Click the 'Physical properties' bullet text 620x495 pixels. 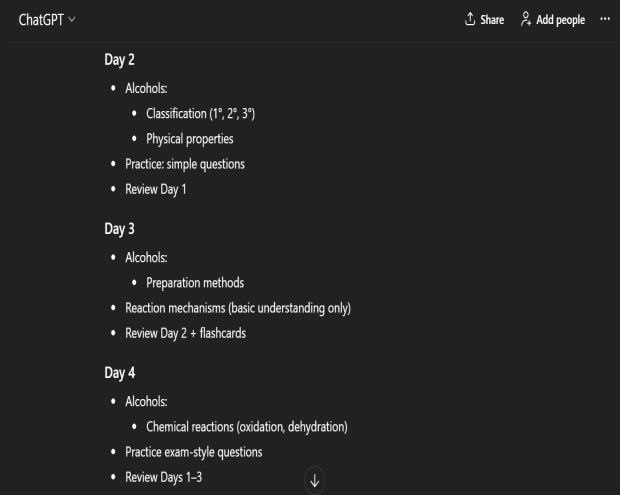point(189,138)
